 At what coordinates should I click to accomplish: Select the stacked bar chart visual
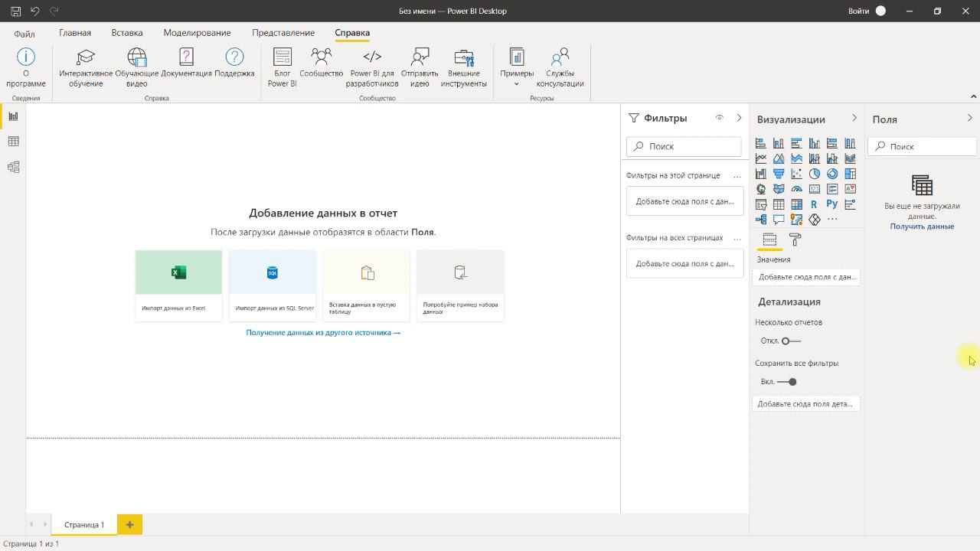(x=761, y=143)
